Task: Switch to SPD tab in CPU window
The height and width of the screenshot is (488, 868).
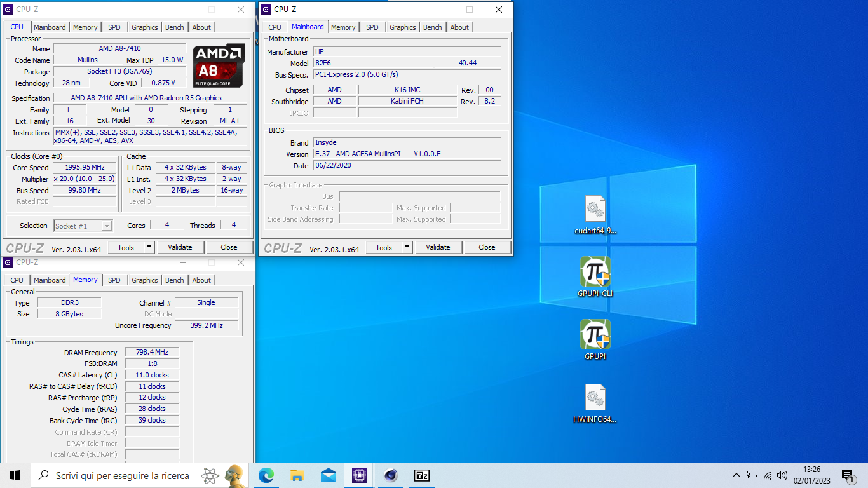Action: (114, 27)
